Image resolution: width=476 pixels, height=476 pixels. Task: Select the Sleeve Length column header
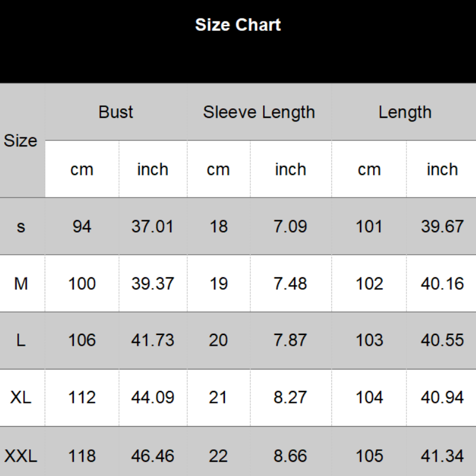(259, 112)
